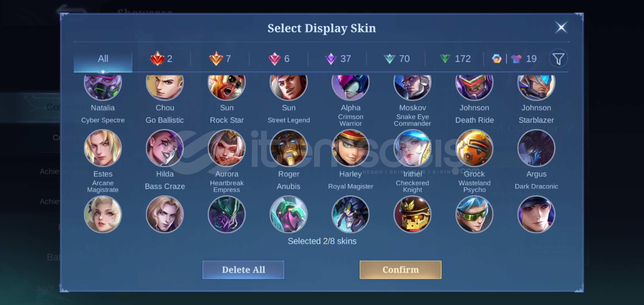Viewport: 644px width, 305px height.
Task: Click the Delete All button
Action: point(243,270)
